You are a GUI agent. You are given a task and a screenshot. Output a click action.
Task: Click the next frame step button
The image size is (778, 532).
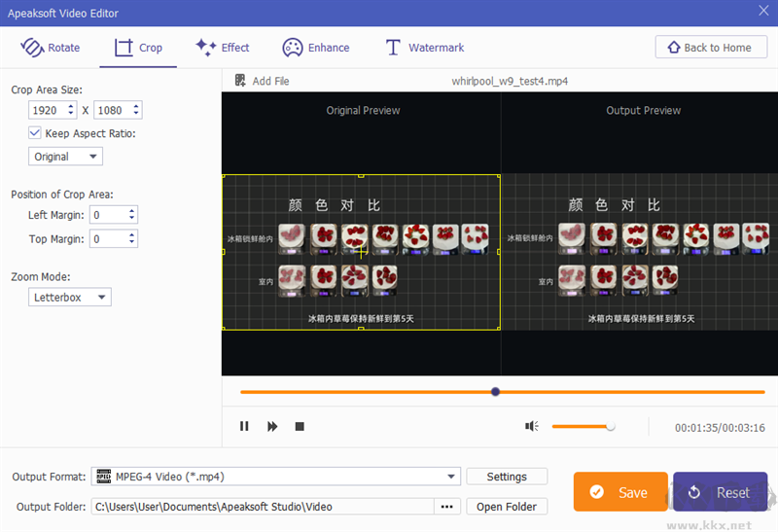272,426
